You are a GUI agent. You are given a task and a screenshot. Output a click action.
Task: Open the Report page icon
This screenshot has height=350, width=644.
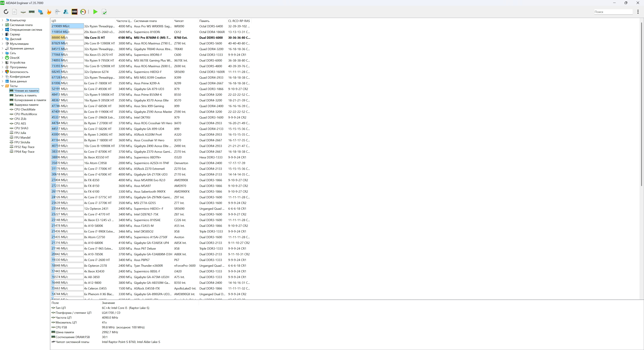14,12
